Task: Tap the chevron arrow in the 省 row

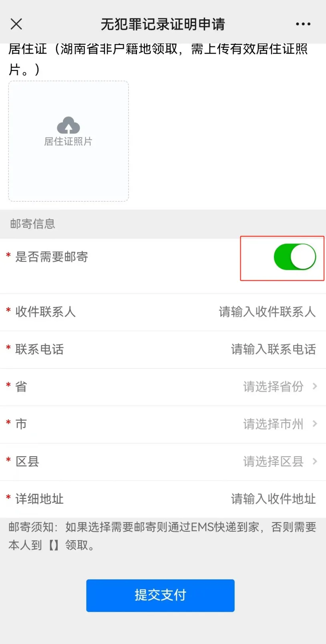Action: coord(315,386)
